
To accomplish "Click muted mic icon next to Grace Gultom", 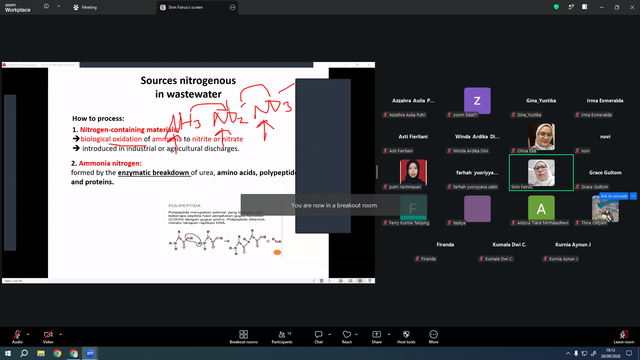I will point(577,187).
